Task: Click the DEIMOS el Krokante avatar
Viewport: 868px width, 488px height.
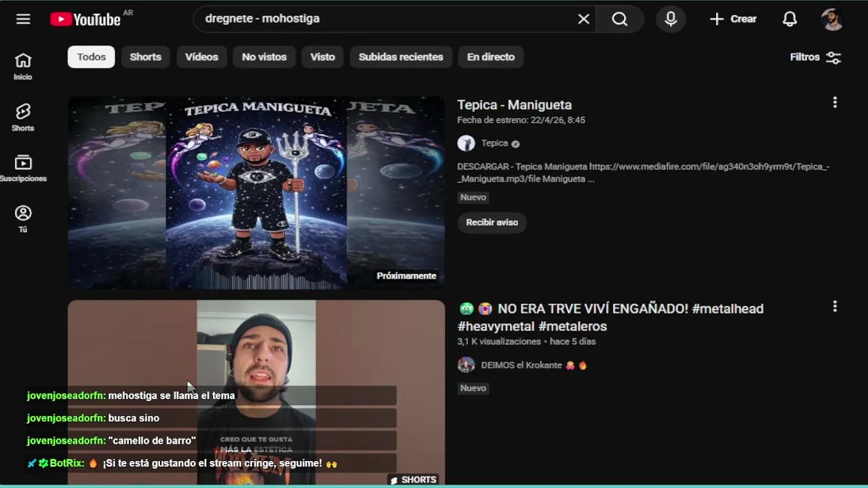Action: tap(466, 365)
